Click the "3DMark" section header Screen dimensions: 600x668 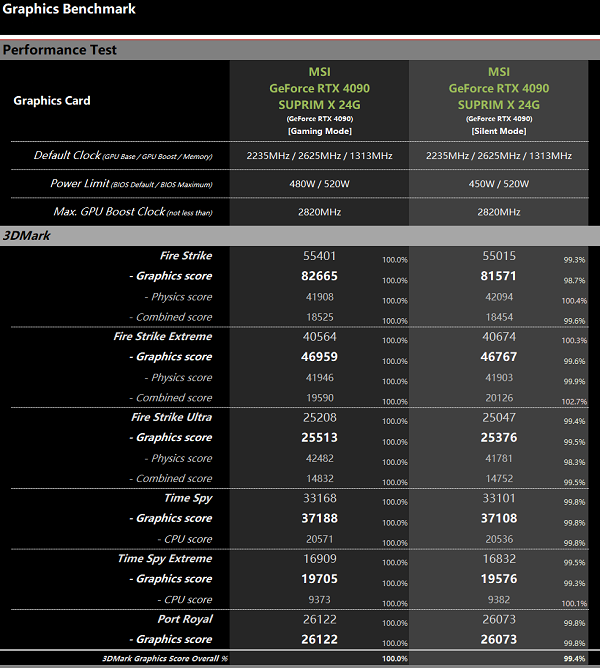[26, 236]
